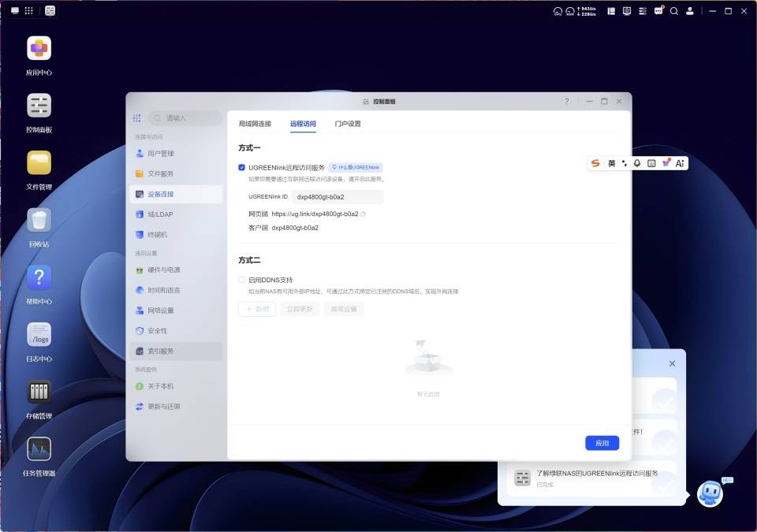
Task: Open 硬件与电源 settings
Action: 176,270
